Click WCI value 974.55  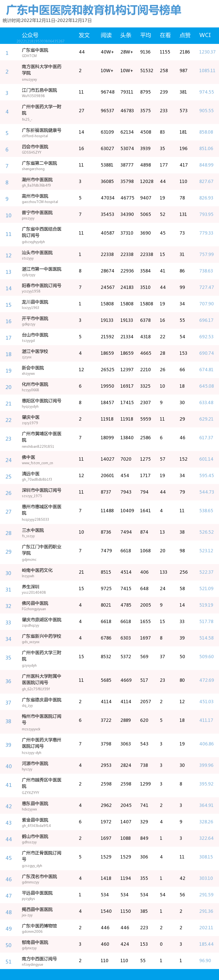[x=206, y=92]
